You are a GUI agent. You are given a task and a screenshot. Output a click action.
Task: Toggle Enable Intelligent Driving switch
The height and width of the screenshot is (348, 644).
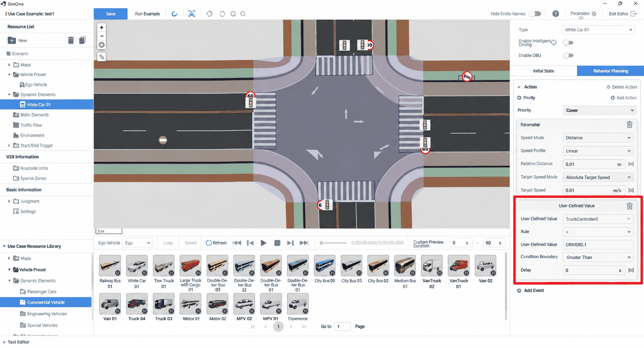568,43
